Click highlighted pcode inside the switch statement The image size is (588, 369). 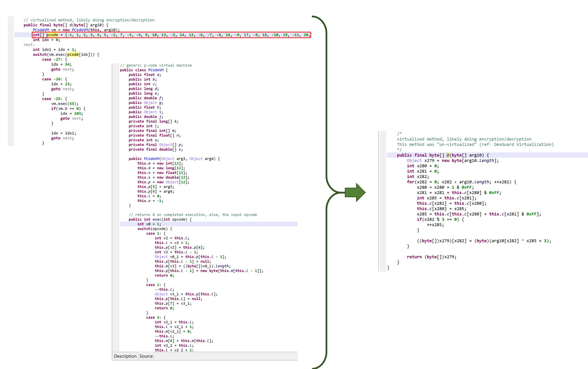tap(73, 54)
